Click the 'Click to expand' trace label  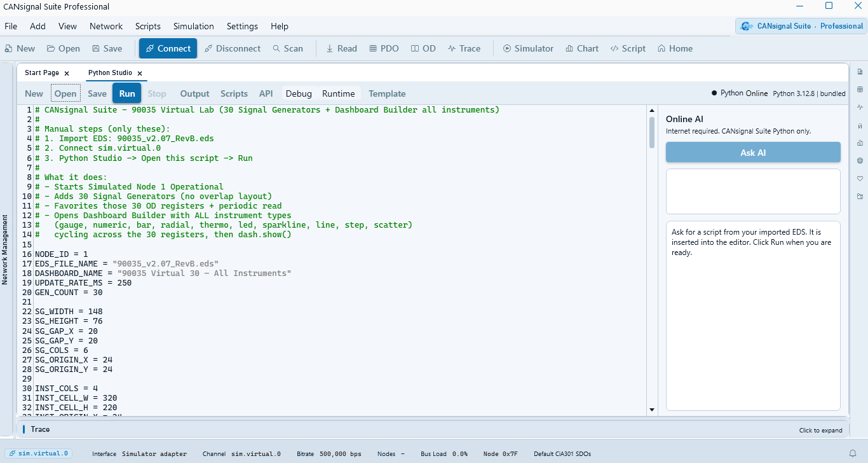coord(821,431)
